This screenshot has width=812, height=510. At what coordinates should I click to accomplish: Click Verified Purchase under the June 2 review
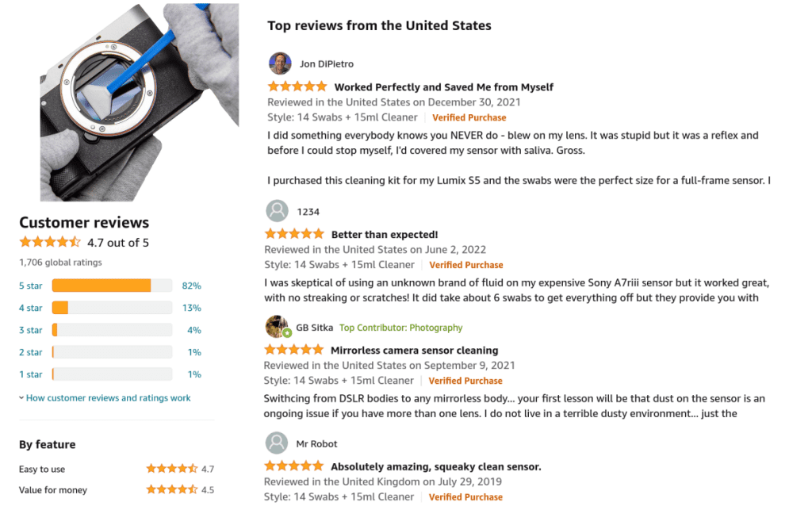click(465, 265)
